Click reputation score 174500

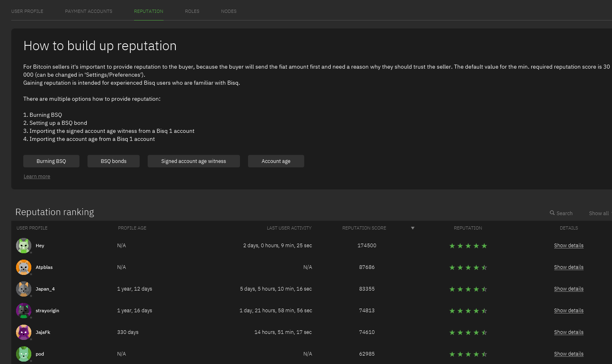pyautogui.click(x=367, y=246)
